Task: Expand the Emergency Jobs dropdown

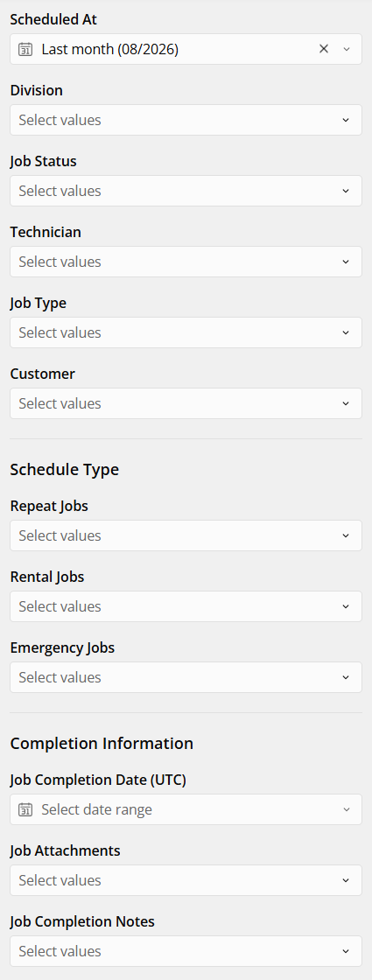Action: point(186,677)
